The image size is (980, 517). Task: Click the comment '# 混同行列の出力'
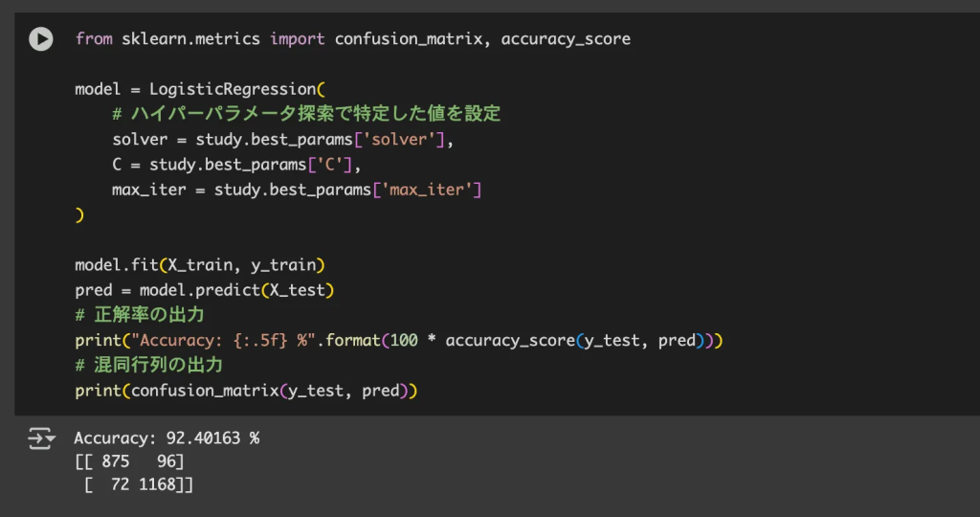tap(148, 365)
